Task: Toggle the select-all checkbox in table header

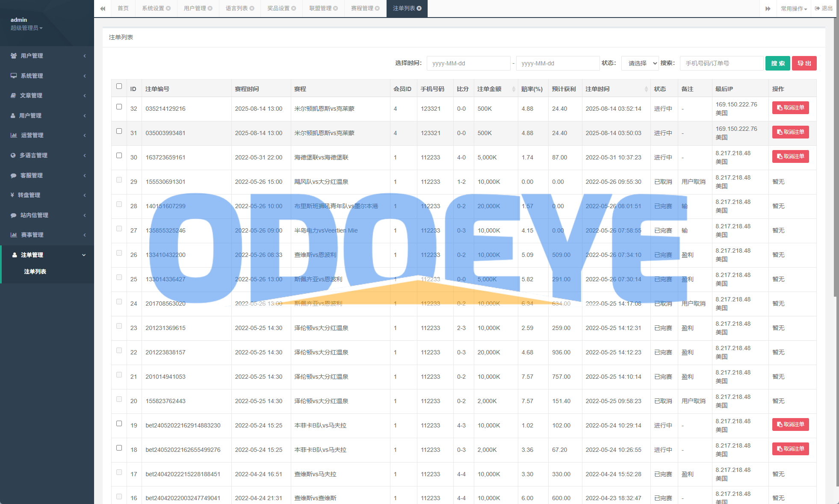Action: 119,86
